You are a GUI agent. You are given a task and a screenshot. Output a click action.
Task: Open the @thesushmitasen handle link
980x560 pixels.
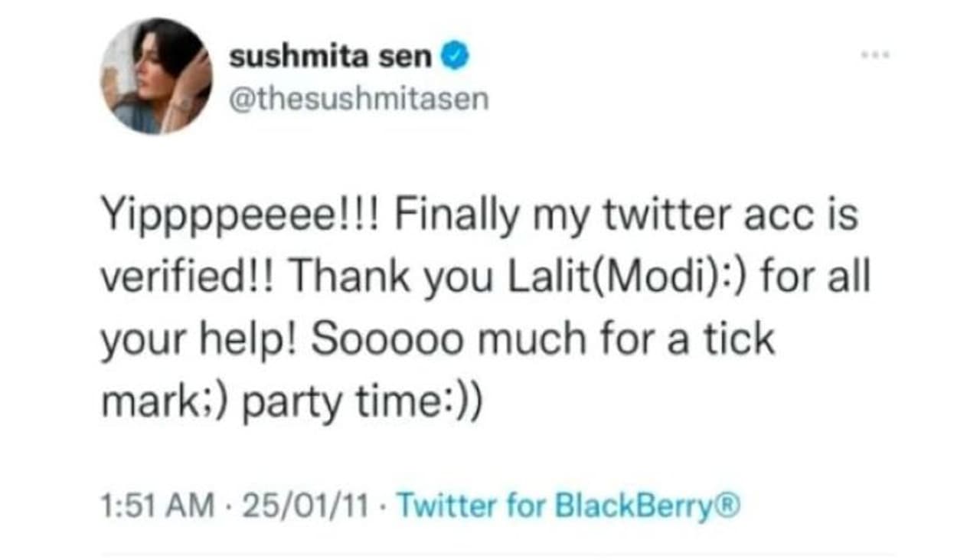pos(358,99)
